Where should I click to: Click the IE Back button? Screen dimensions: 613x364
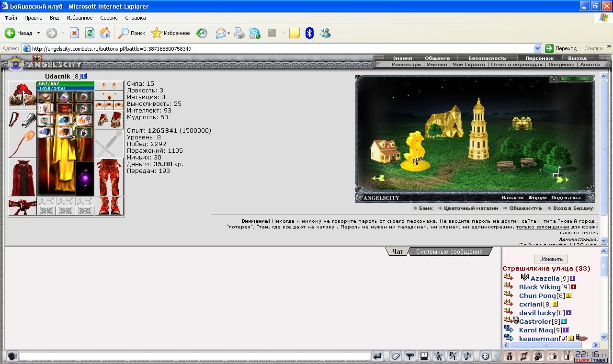[x=19, y=33]
